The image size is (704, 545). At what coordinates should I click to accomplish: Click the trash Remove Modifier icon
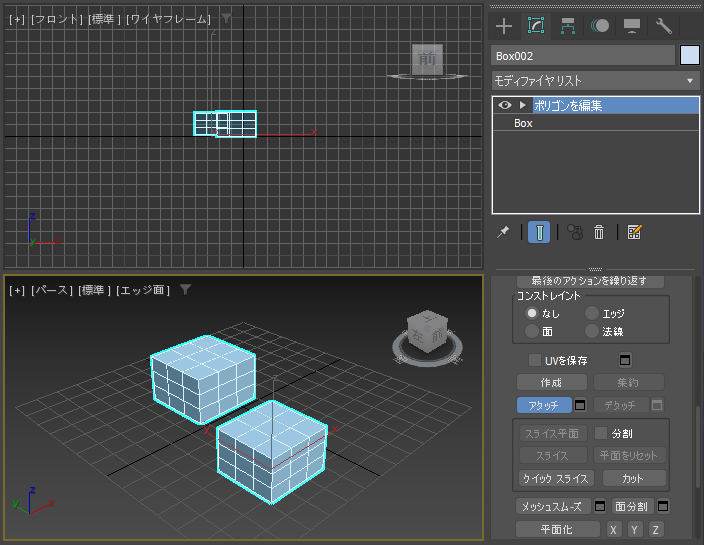599,232
